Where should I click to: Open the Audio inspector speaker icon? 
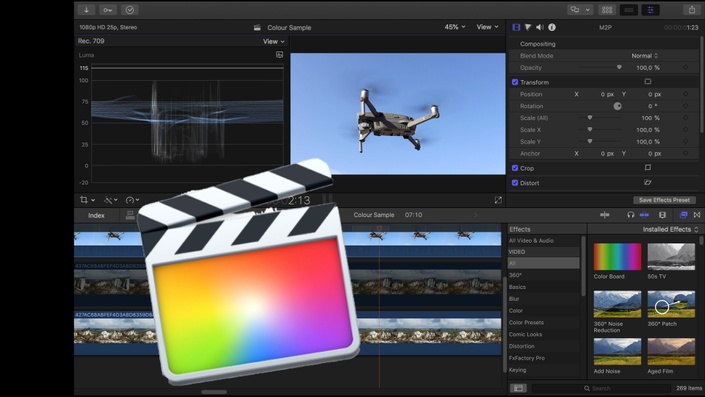click(540, 27)
